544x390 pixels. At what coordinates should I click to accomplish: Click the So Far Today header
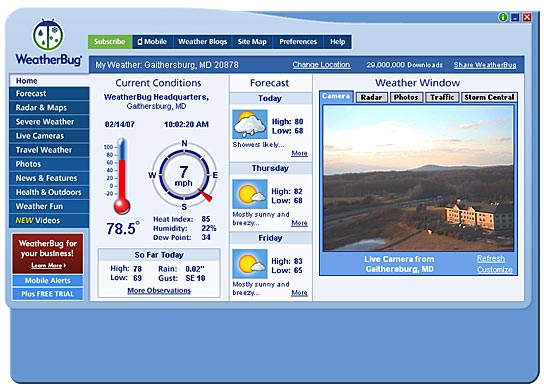click(x=159, y=255)
